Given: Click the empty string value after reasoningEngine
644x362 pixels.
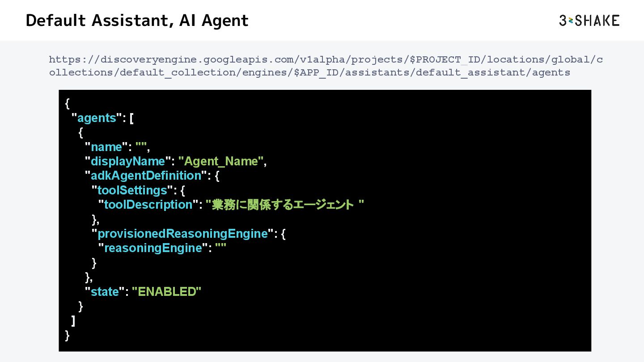Looking at the screenshot, I should (220, 248).
